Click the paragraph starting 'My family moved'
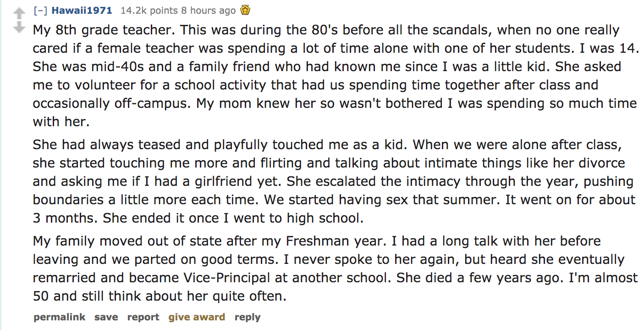 335,268
